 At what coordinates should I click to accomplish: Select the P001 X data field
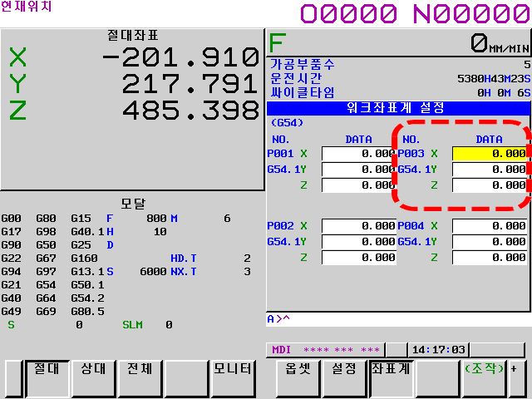(x=358, y=154)
